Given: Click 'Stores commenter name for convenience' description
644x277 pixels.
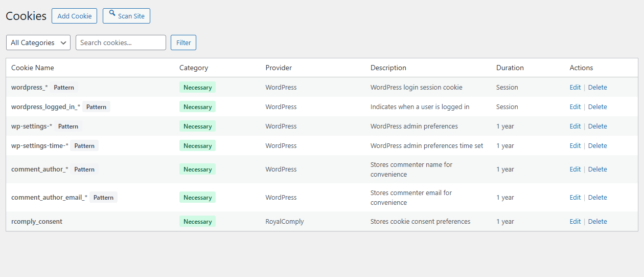Looking at the screenshot, I should coord(411,169).
